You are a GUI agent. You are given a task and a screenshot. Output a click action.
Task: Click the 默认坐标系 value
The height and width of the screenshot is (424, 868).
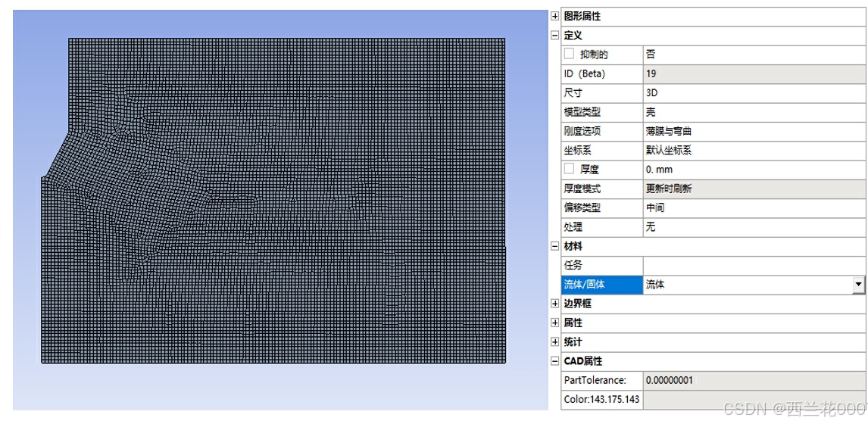[754, 150]
